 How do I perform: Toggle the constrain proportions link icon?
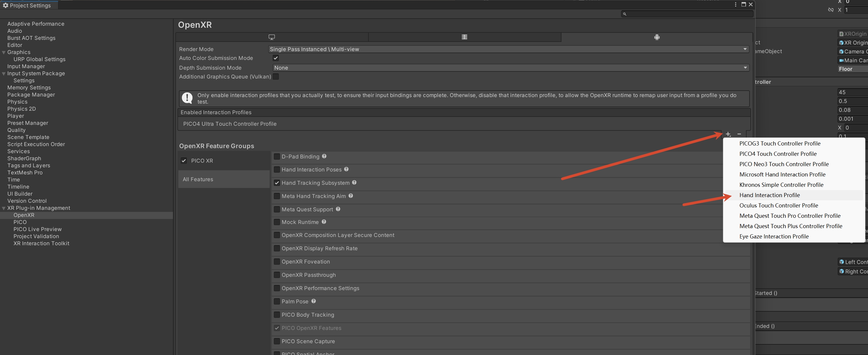pos(831,10)
